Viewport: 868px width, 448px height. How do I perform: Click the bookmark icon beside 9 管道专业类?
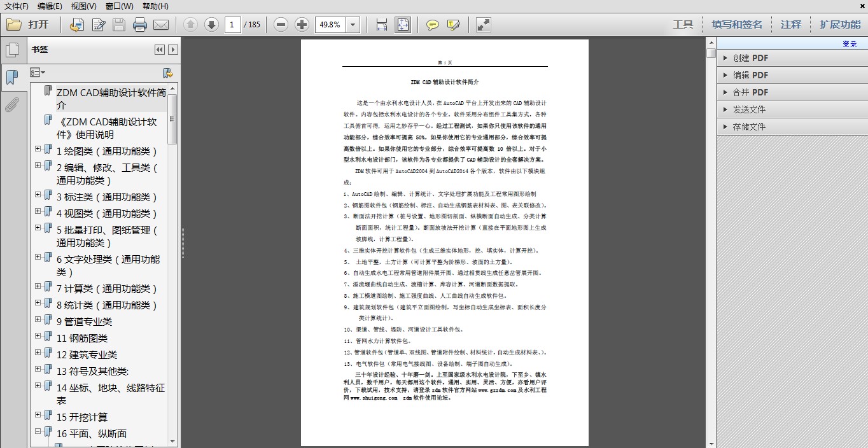[48, 319]
